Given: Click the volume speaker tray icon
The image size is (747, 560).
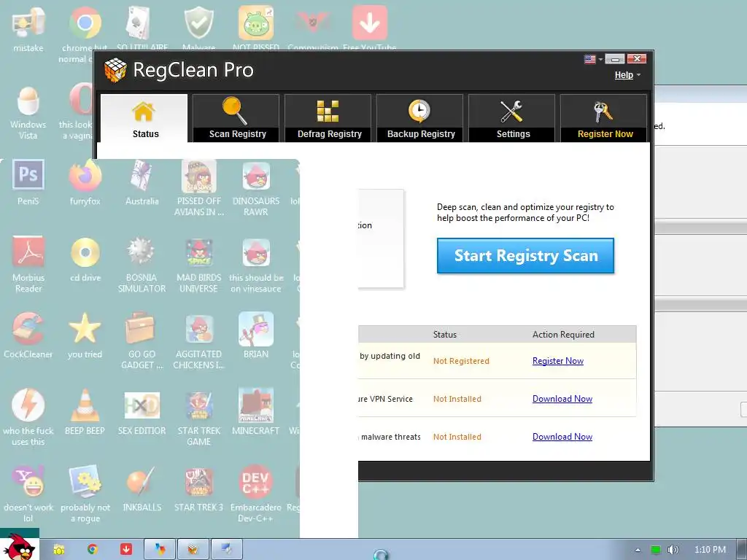Looking at the screenshot, I should 673,550.
